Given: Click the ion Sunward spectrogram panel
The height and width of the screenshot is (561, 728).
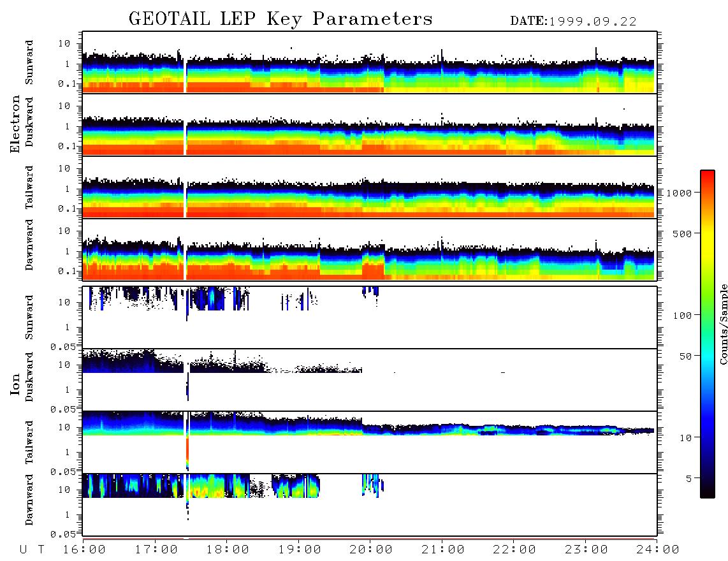Looking at the screenshot, I should 370,317.
